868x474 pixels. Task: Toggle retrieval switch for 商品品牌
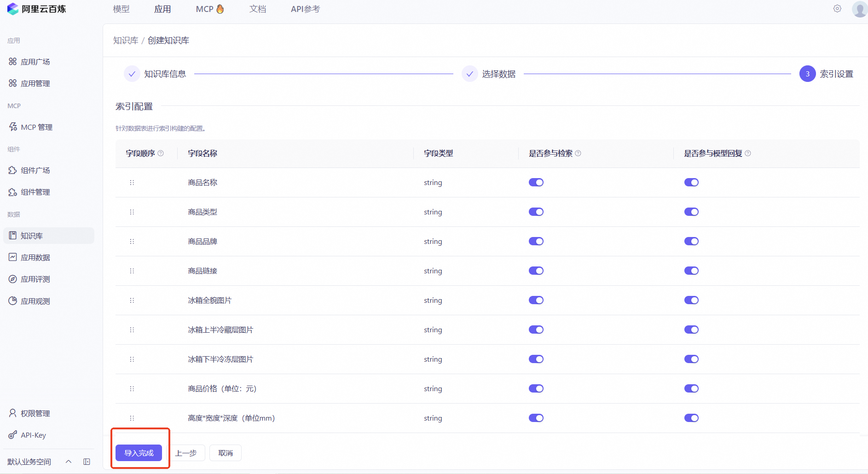tap(536, 242)
